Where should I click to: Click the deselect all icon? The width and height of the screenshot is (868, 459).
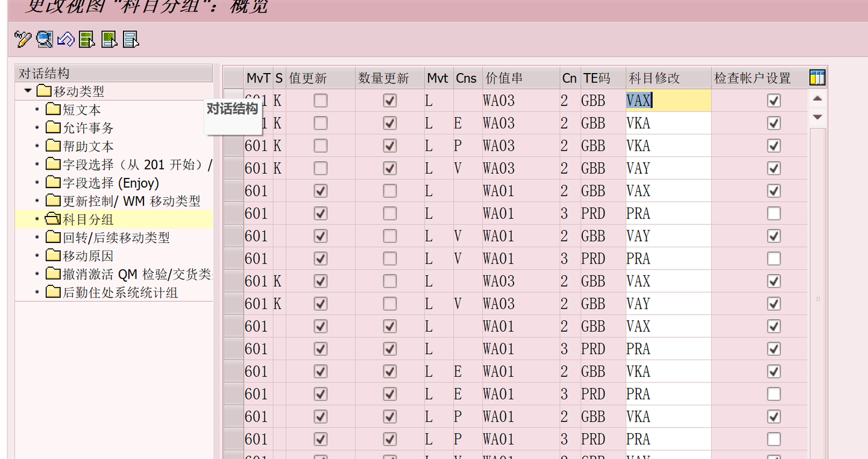(131, 40)
